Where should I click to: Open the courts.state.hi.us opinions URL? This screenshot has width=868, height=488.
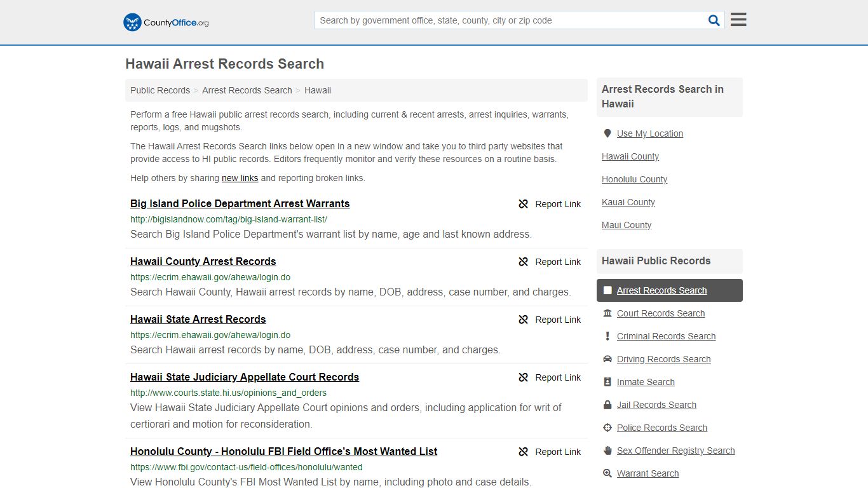tap(228, 393)
